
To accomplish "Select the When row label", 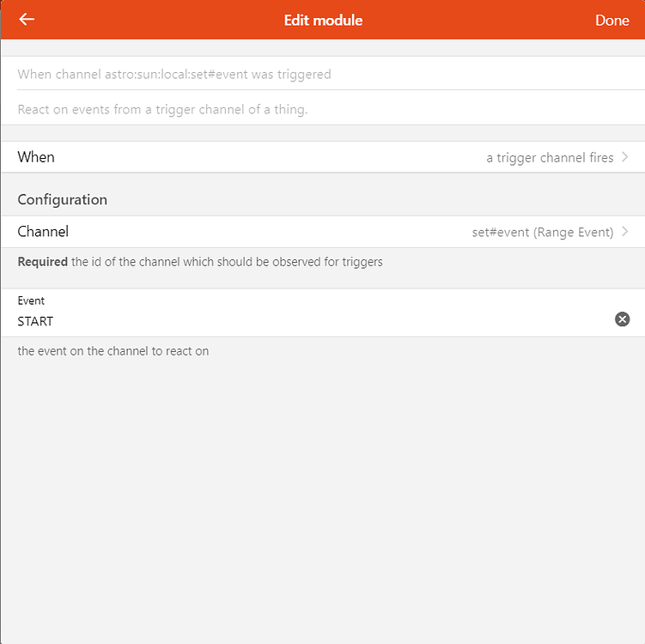I will coord(36,157).
